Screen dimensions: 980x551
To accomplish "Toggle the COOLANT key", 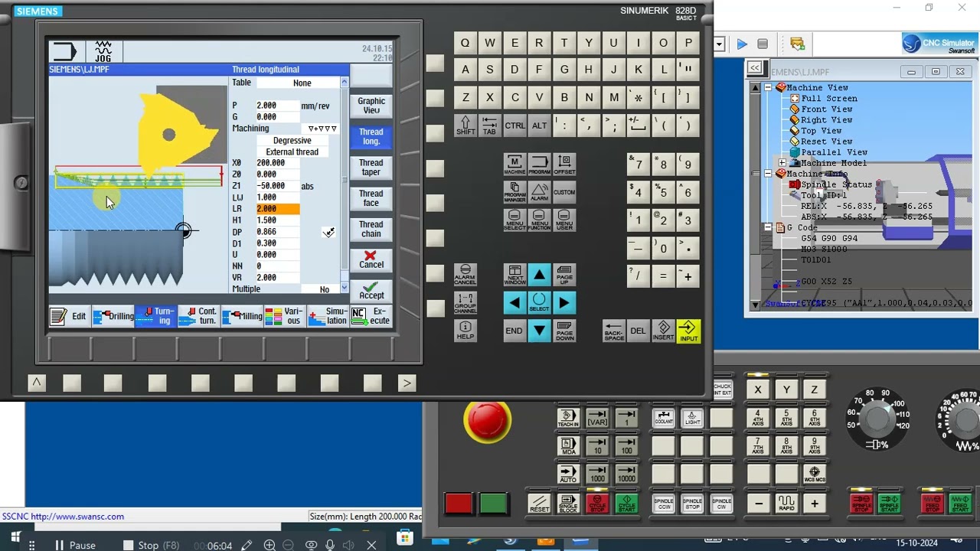I will click(x=663, y=418).
